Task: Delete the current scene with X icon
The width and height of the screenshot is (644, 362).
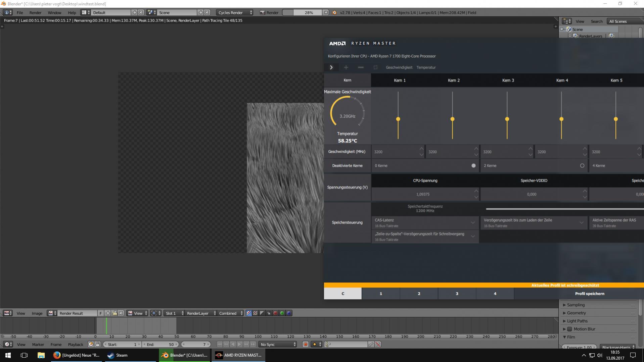Action: coord(207,12)
